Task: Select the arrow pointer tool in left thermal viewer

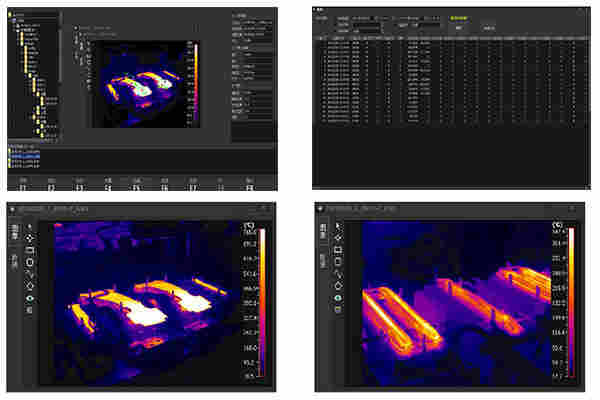Action: pos(30,227)
